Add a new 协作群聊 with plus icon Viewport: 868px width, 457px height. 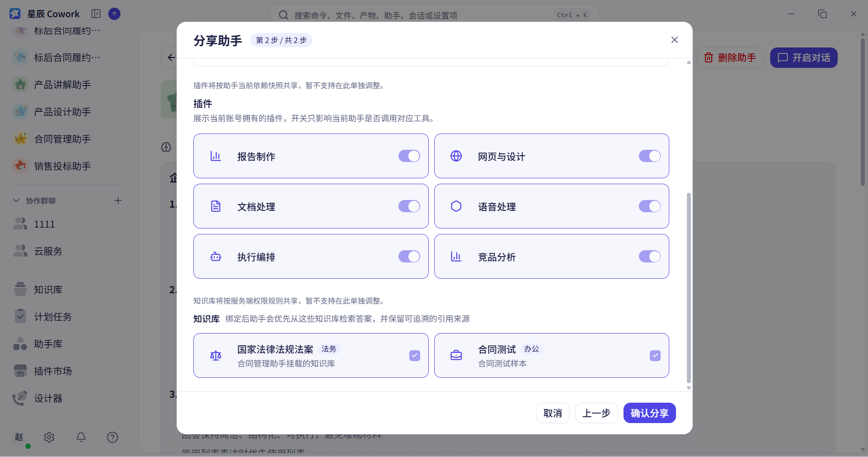point(118,200)
